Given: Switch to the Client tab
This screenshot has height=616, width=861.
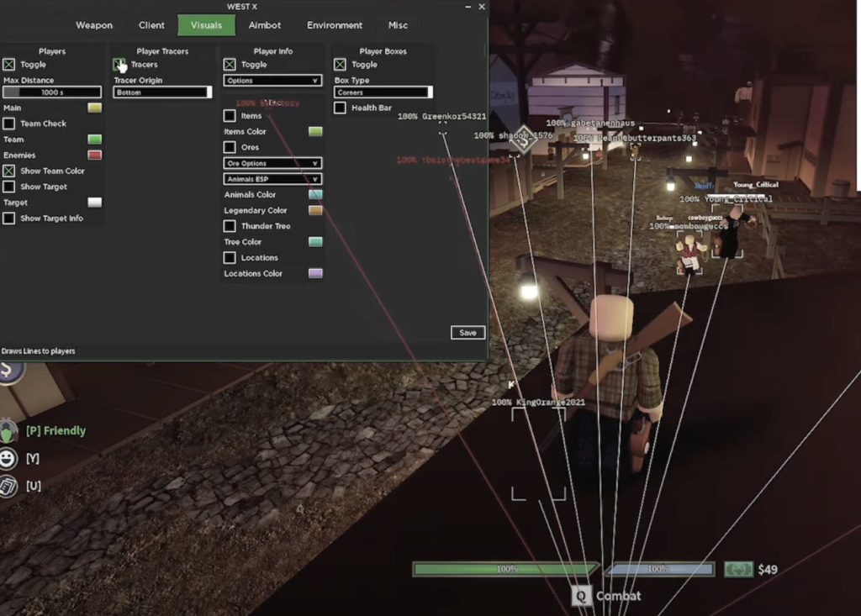Looking at the screenshot, I should (x=151, y=25).
